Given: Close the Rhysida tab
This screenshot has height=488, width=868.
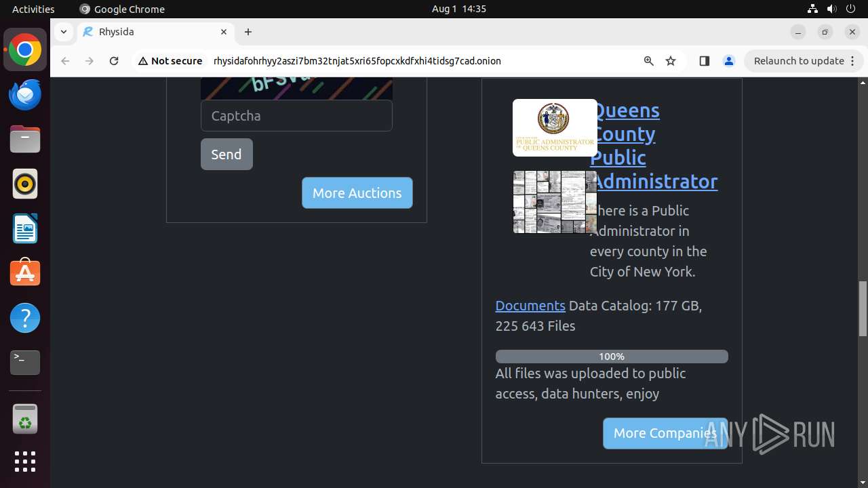Looking at the screenshot, I should point(224,32).
